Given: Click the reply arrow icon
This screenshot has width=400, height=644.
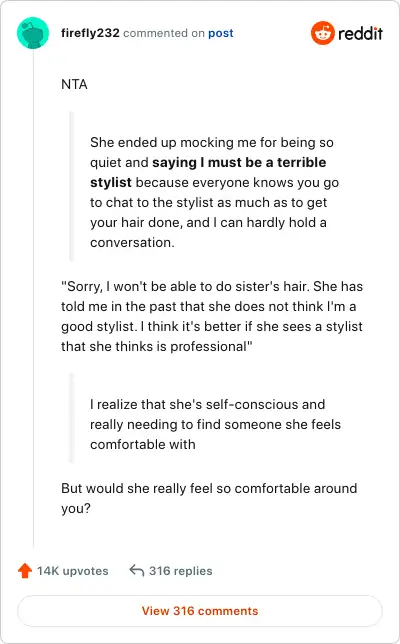Looking at the screenshot, I should (x=136, y=570).
